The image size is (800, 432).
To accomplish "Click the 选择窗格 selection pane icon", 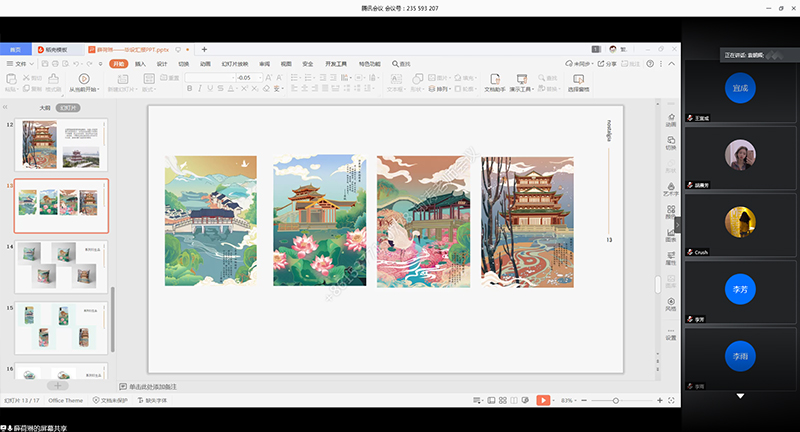I will click(579, 82).
